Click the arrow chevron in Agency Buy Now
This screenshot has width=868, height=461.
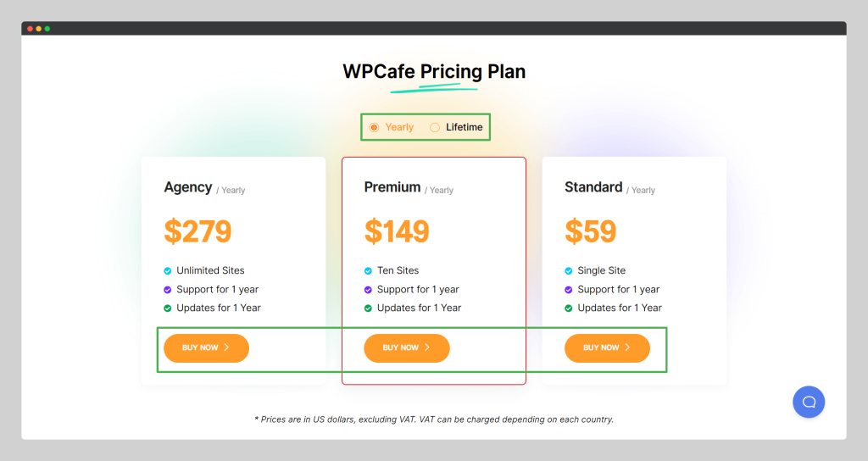(226, 347)
